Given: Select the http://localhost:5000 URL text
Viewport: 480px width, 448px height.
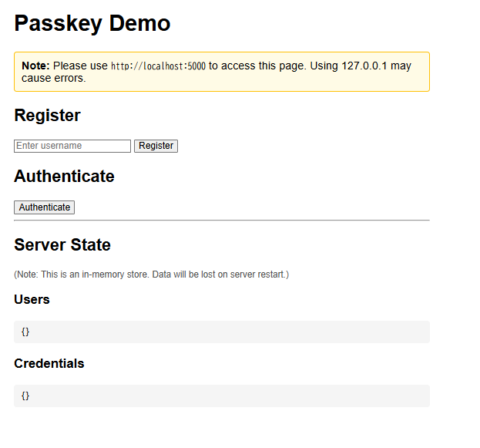Looking at the screenshot, I should [x=158, y=66].
